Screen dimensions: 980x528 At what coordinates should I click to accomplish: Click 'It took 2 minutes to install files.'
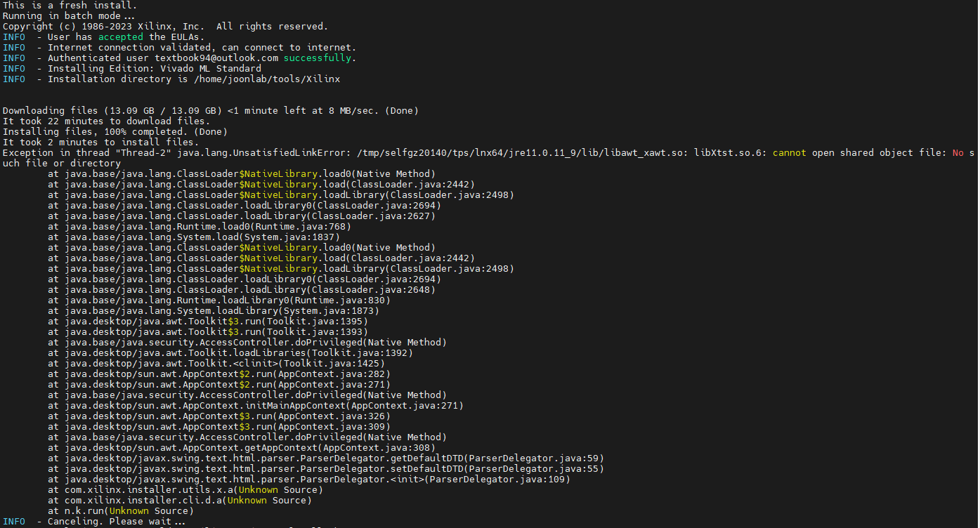[x=101, y=143]
